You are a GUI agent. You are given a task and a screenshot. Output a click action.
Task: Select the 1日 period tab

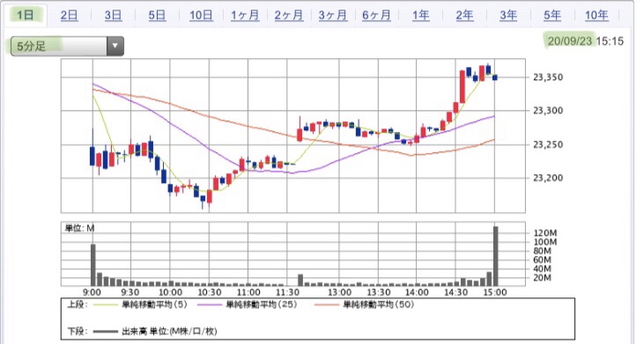tap(25, 15)
